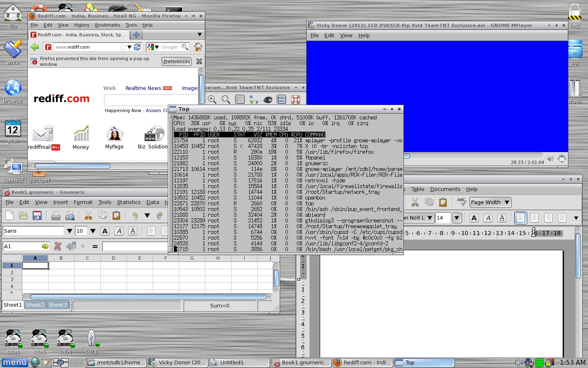Click Sum=0 status box in Gnumeric
Screen dimensions: 588x368
point(220,306)
